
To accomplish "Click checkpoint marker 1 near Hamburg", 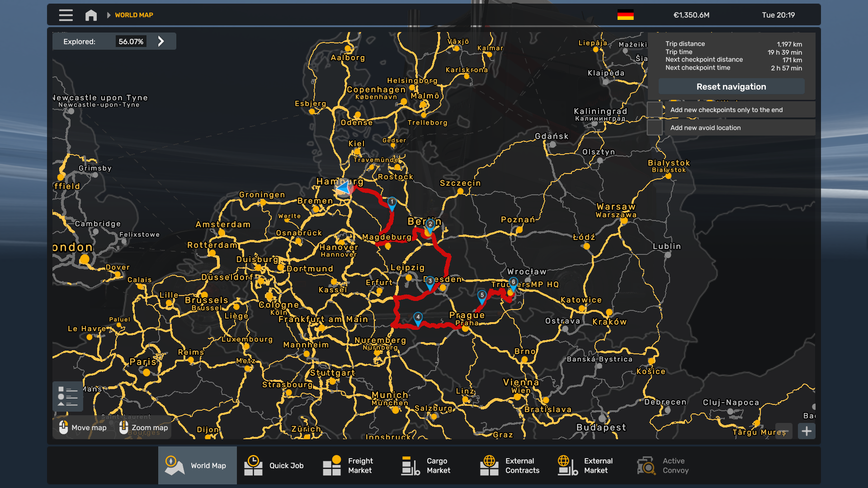I will tap(392, 203).
